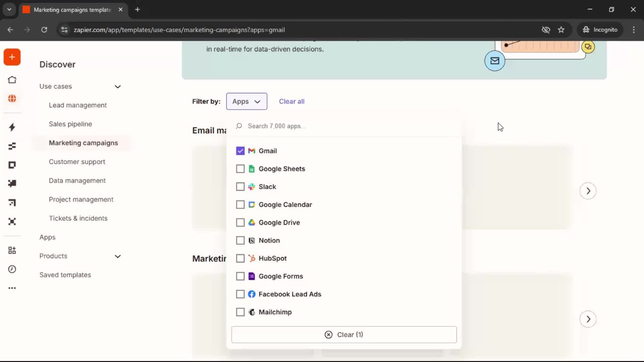Reload the page
Image resolution: width=644 pixels, height=362 pixels.
tap(44, 30)
